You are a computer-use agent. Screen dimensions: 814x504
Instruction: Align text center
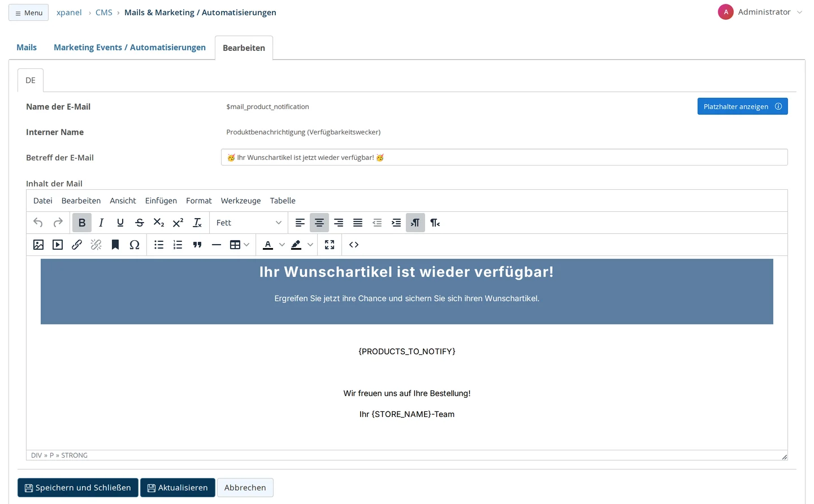pyautogui.click(x=319, y=223)
